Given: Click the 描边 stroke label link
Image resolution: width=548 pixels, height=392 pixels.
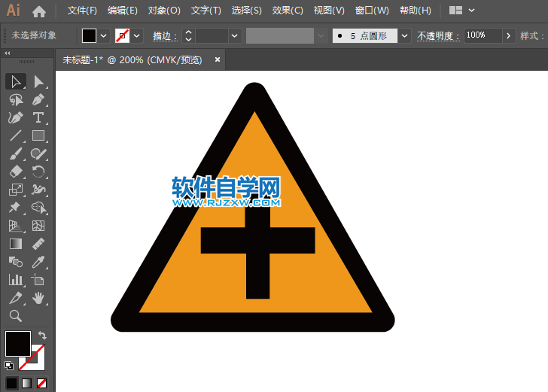Looking at the screenshot, I should [163, 35].
